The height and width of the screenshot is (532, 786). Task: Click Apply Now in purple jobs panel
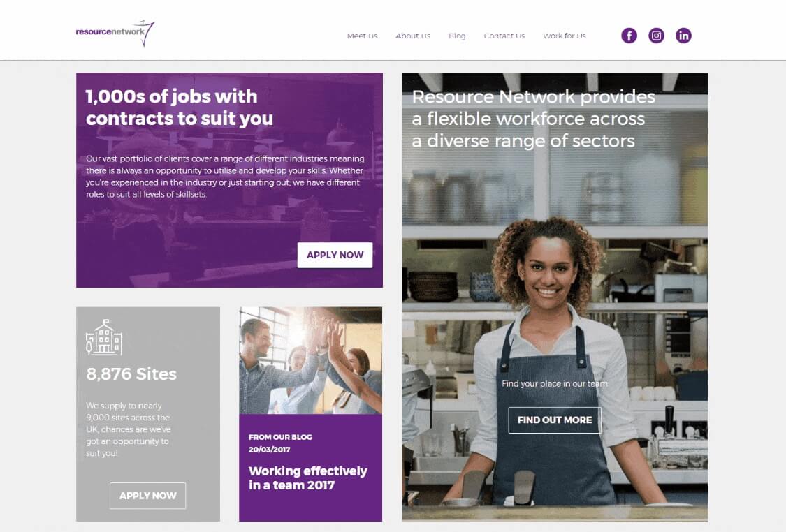335,255
